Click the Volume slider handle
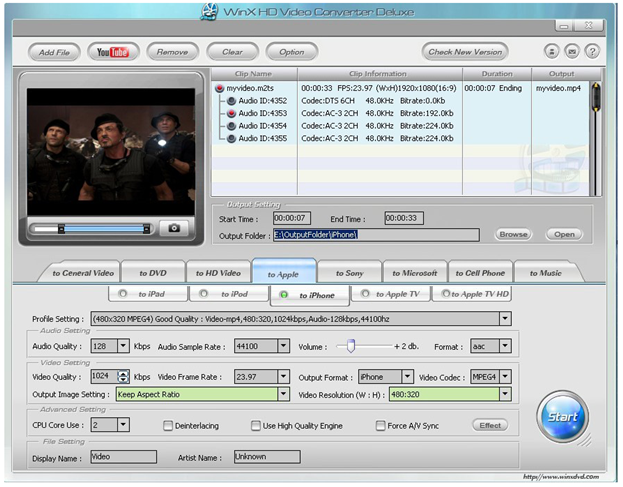623x487 pixels. [350, 346]
